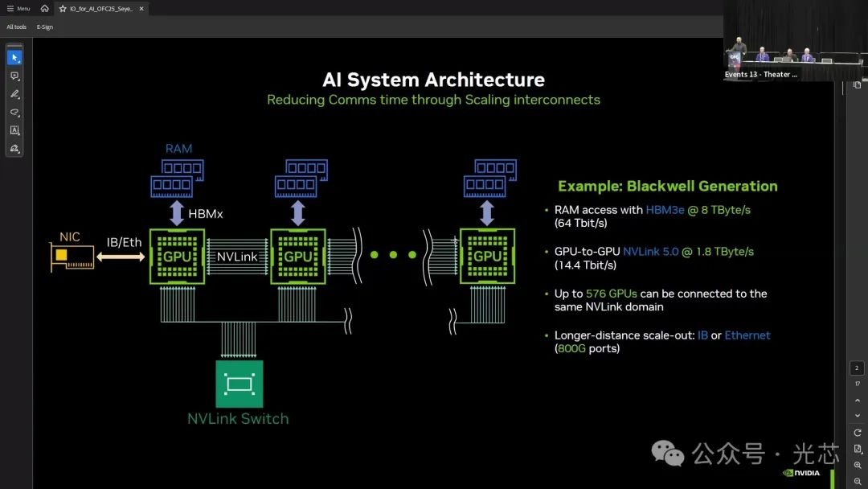The height and width of the screenshot is (489, 868).
Task: Click the 'NVLink' label between GPUs
Action: pyautogui.click(x=237, y=257)
